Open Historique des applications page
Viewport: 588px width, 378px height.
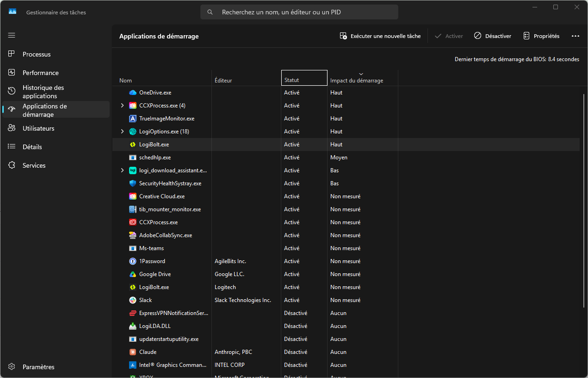click(x=56, y=92)
